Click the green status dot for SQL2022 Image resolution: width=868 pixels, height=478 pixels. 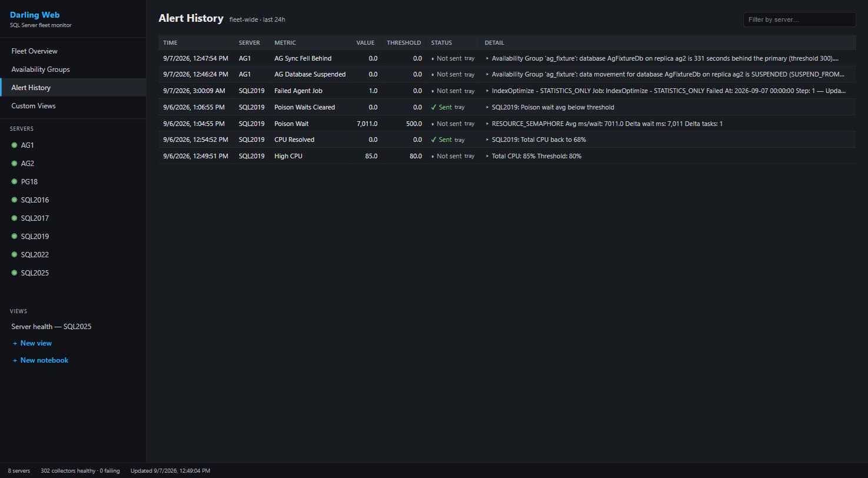pyautogui.click(x=14, y=255)
